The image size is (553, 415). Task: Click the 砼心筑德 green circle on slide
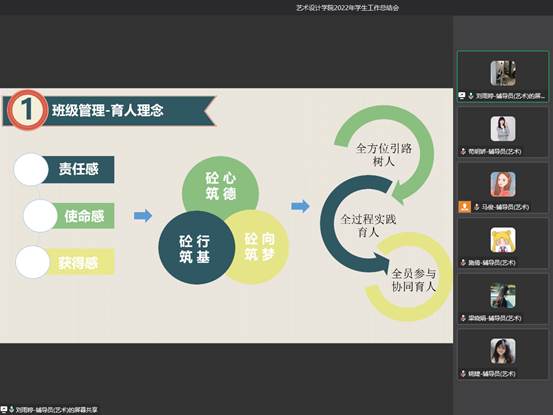click(220, 186)
